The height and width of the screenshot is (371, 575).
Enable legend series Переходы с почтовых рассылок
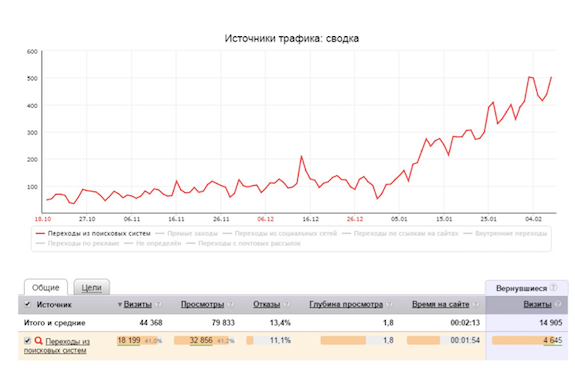pyautogui.click(x=243, y=243)
